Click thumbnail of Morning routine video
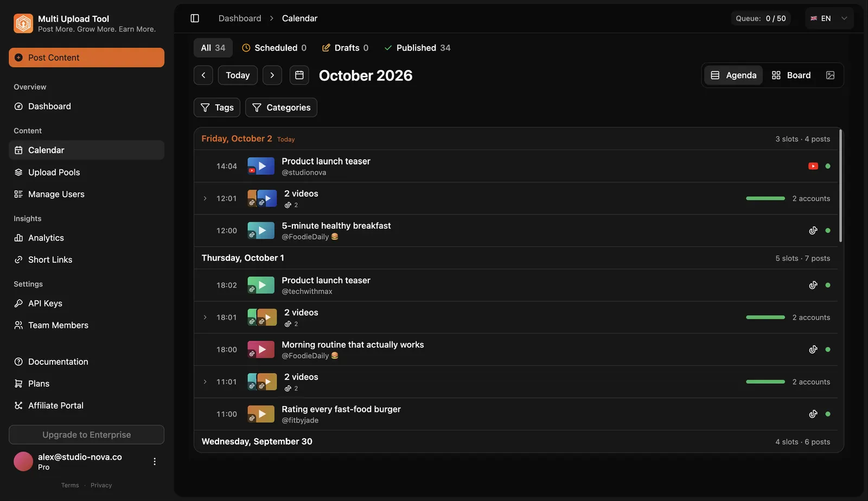This screenshot has width=868, height=501. click(261, 350)
